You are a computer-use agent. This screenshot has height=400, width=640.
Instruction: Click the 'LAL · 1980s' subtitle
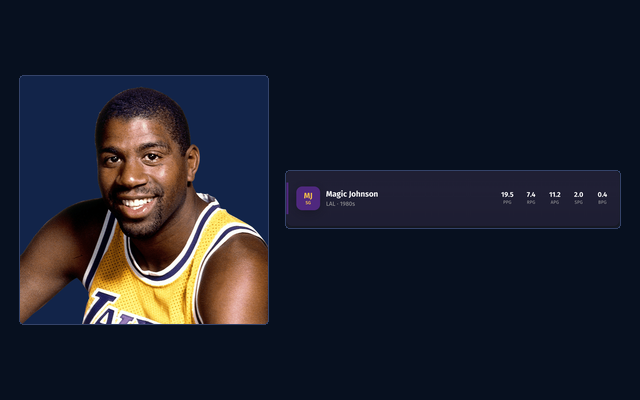click(340, 204)
